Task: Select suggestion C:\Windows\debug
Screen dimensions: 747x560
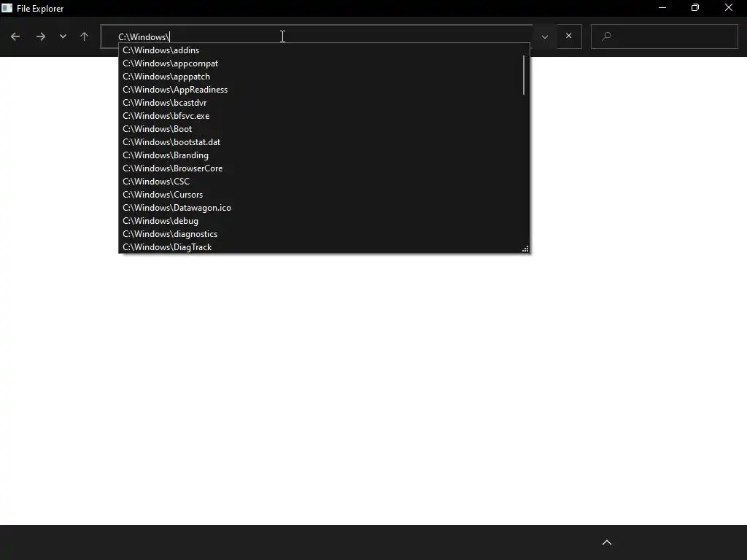Action: pyautogui.click(x=324, y=221)
